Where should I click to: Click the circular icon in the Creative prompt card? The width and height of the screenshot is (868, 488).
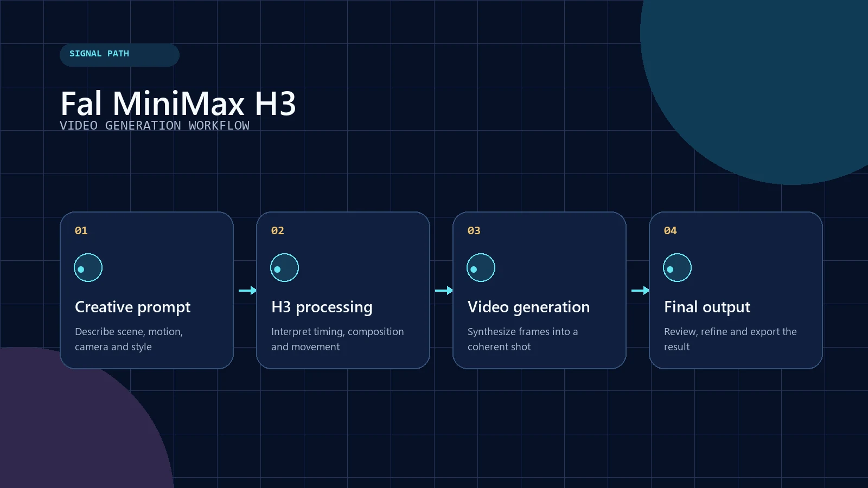tap(88, 267)
